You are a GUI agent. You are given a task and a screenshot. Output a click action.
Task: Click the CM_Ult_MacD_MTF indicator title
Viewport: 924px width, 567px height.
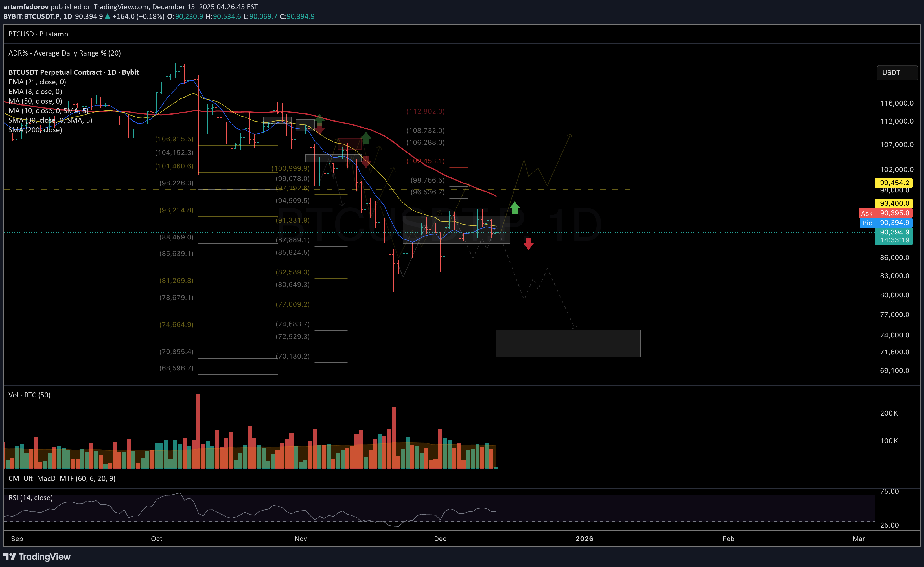pos(62,478)
